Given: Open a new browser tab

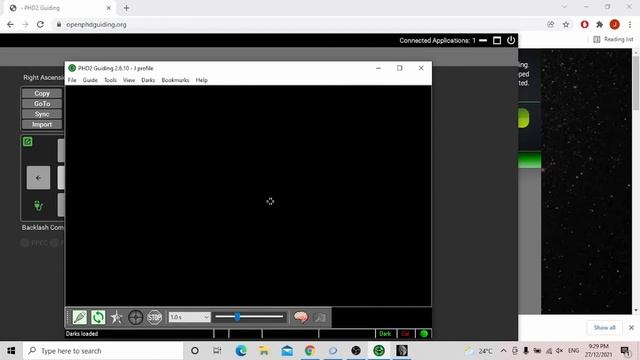Looking at the screenshot, I should (x=126, y=8).
